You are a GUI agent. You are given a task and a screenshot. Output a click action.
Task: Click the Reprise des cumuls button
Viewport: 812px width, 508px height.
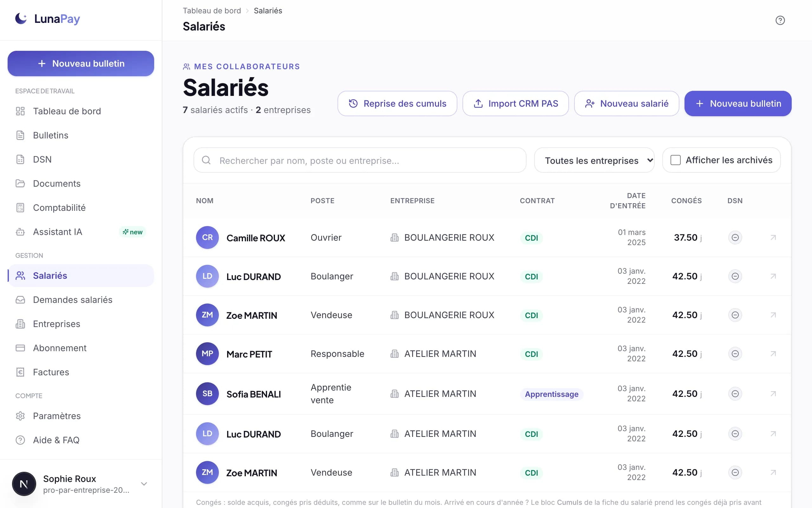(397, 104)
